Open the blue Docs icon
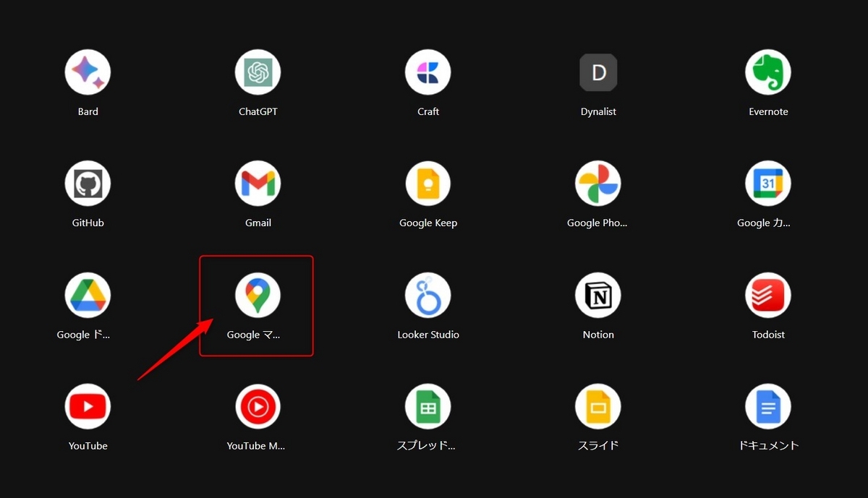The image size is (868, 498). (768, 407)
